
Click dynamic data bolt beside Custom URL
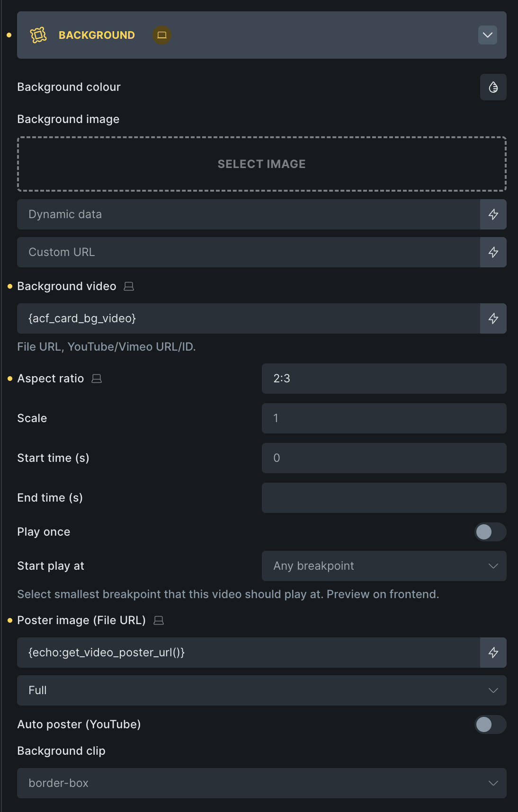[493, 252]
